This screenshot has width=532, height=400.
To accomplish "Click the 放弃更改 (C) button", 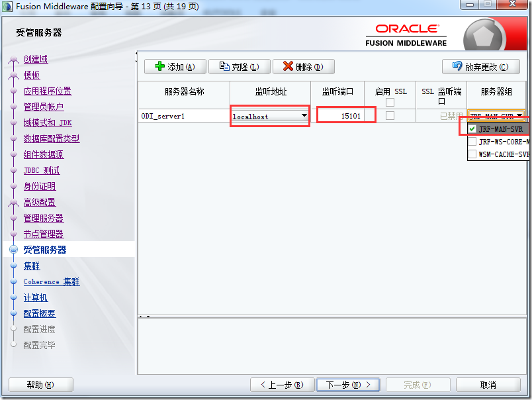I will coord(481,66).
